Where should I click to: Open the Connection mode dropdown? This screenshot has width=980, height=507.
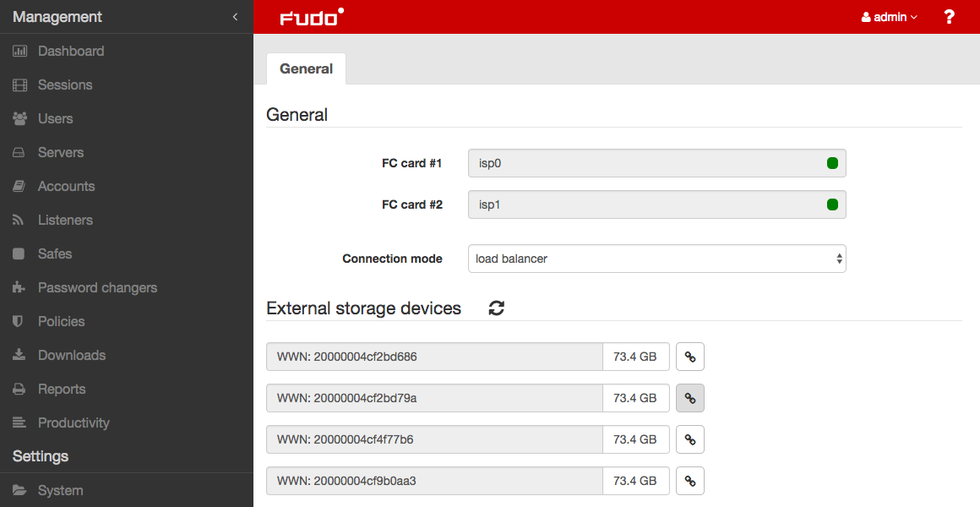coord(657,259)
